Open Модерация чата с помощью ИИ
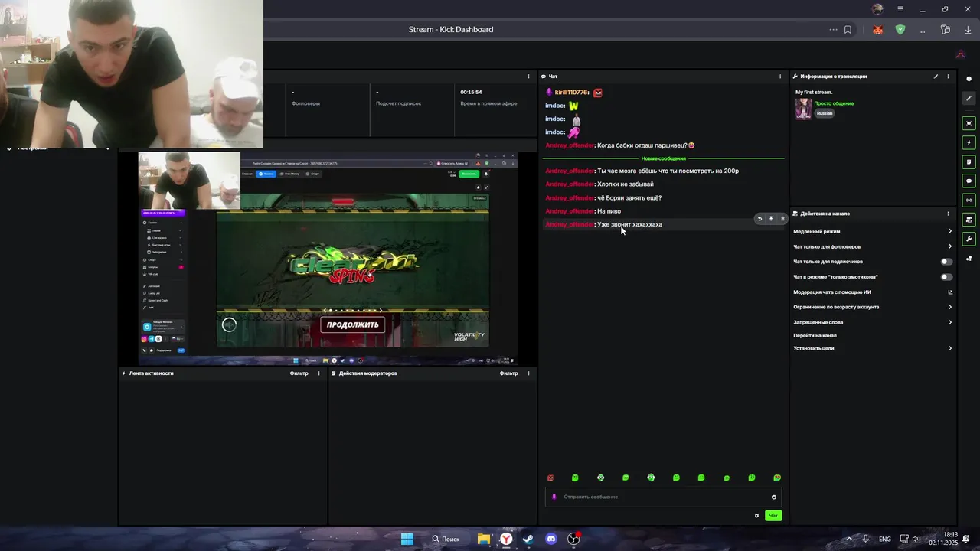The width and height of the screenshot is (980, 551). point(873,292)
